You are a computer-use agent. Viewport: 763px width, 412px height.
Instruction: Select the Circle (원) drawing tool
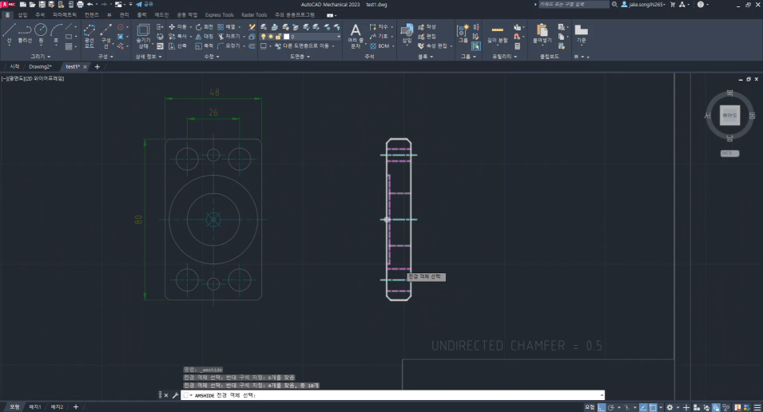coord(40,34)
